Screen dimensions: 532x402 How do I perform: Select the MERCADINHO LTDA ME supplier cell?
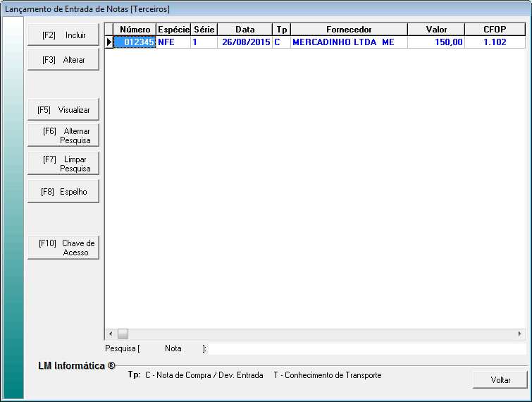pos(349,42)
